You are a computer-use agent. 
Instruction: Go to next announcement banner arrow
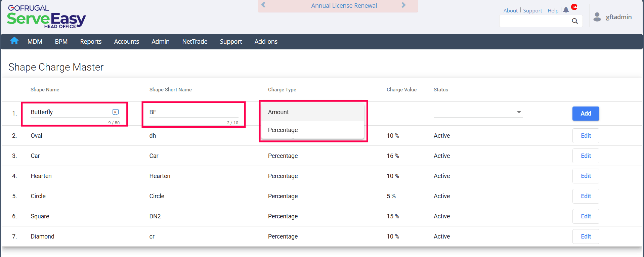tap(403, 5)
